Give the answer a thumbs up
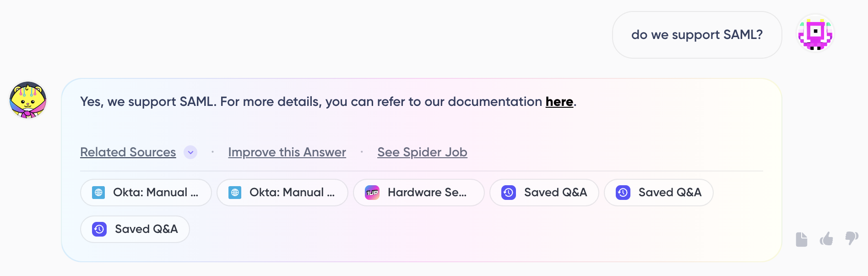 (826, 239)
